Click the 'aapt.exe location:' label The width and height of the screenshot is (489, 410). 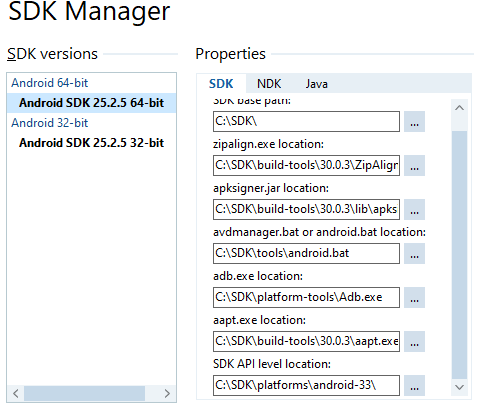click(x=259, y=320)
